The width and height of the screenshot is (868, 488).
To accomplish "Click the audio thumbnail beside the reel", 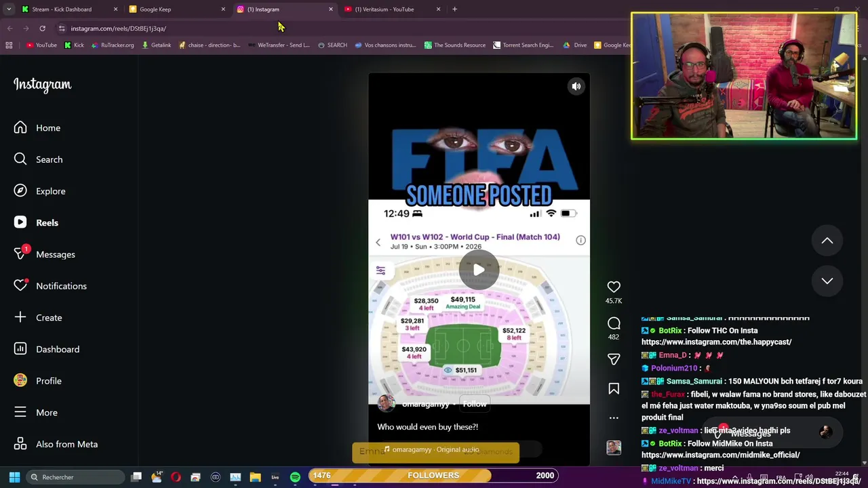I will (x=614, y=447).
